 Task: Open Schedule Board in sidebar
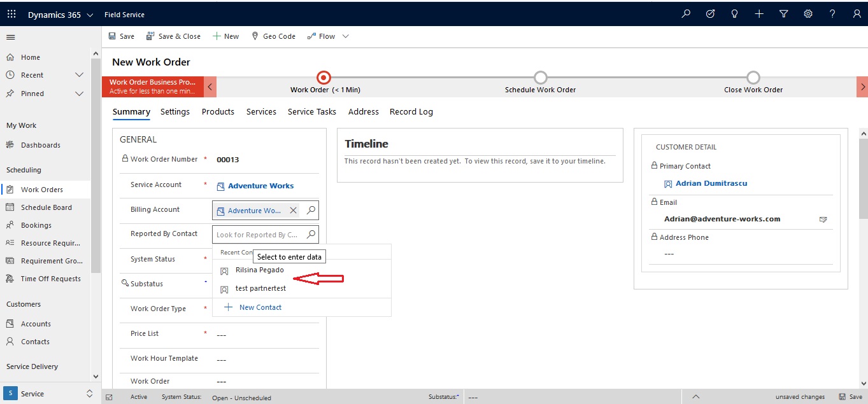46,207
